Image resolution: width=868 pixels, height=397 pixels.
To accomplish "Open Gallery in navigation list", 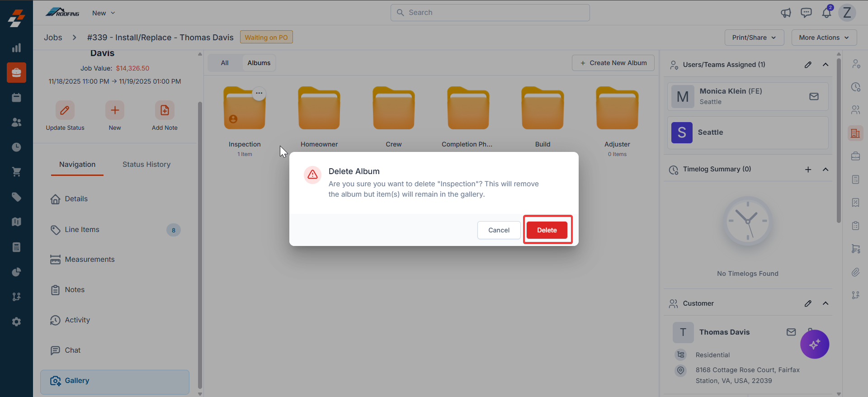I will pyautogui.click(x=115, y=382).
